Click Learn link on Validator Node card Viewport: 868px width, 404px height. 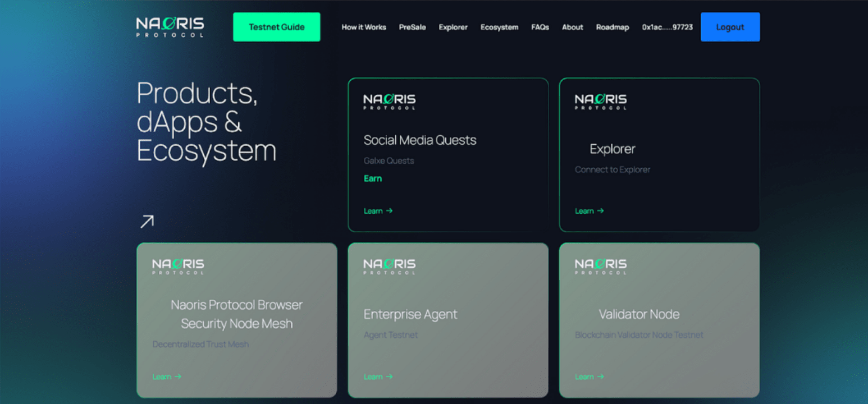coord(590,377)
